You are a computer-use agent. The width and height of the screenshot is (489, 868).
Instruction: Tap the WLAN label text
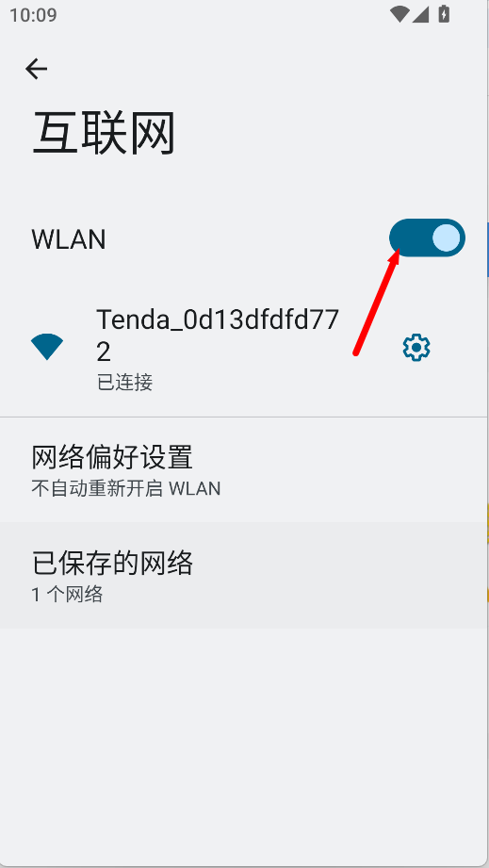pyautogui.click(x=69, y=239)
